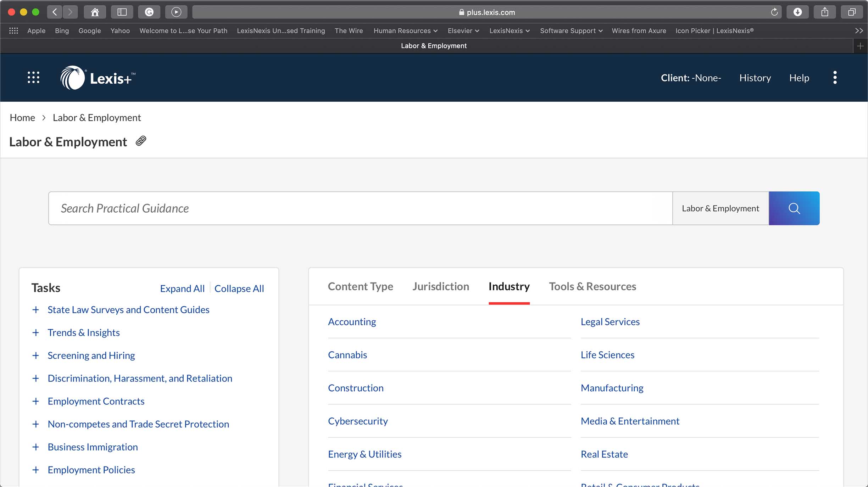Switch to the Jurisdiction tab
Image resolution: width=868 pixels, height=487 pixels.
pyautogui.click(x=440, y=286)
